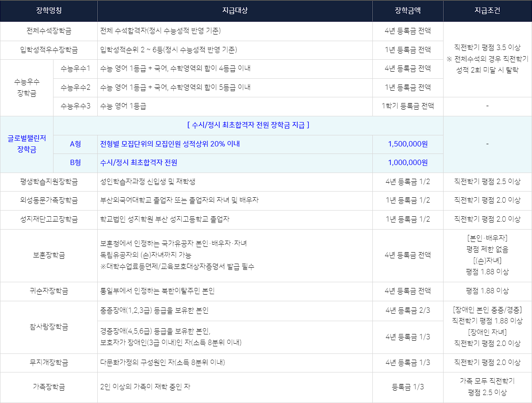
Task: Select the A형 type label
Action: pos(75,144)
